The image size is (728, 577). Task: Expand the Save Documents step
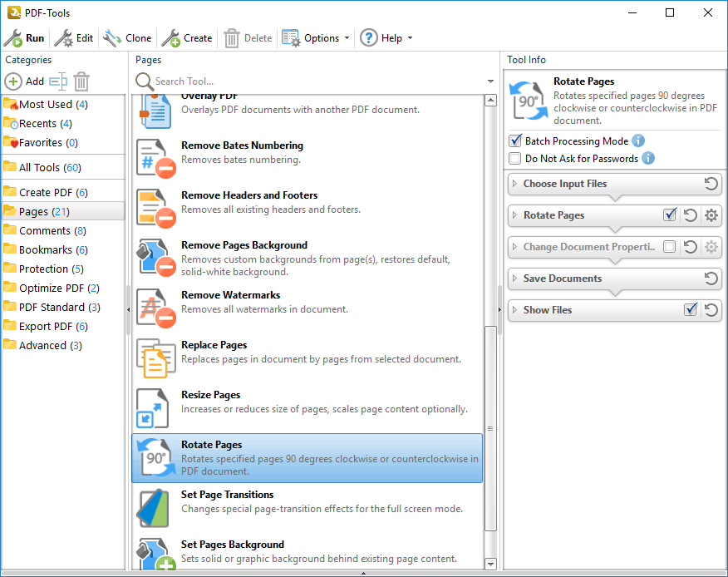tap(514, 279)
